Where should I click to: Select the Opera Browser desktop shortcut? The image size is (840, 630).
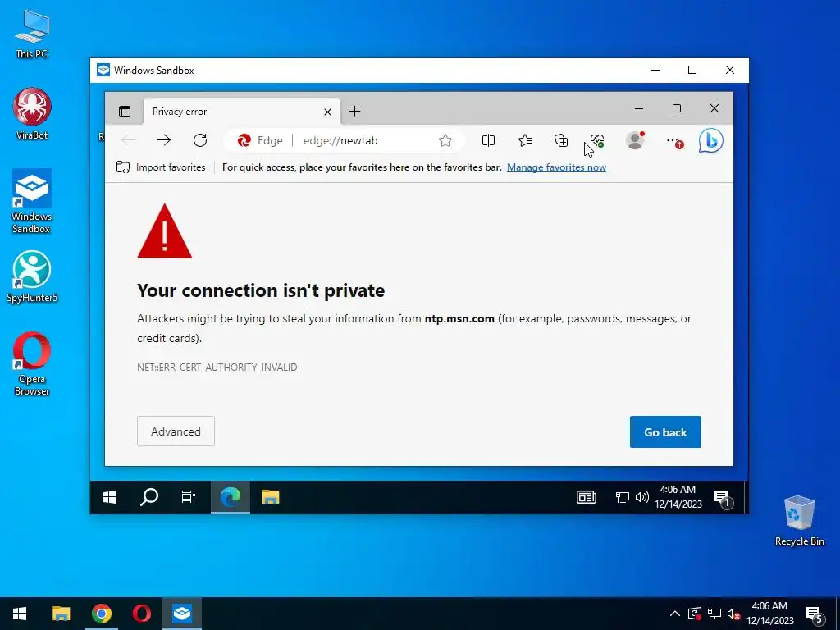pyautogui.click(x=32, y=363)
